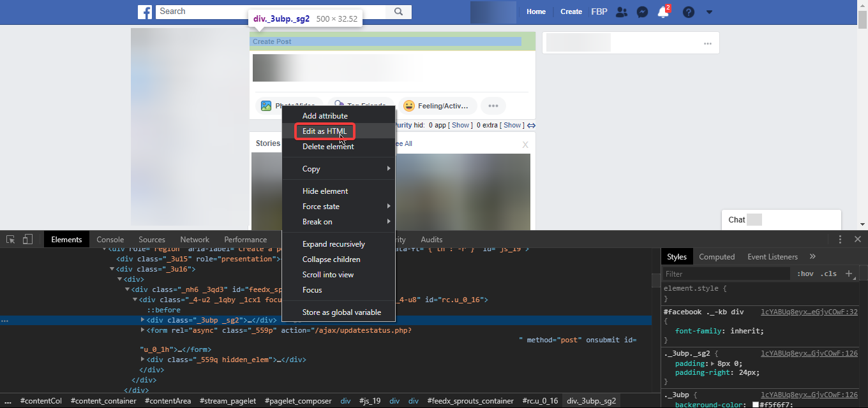The width and height of the screenshot is (868, 408).
Task: Click the Friend Requests icon
Action: (x=622, y=12)
